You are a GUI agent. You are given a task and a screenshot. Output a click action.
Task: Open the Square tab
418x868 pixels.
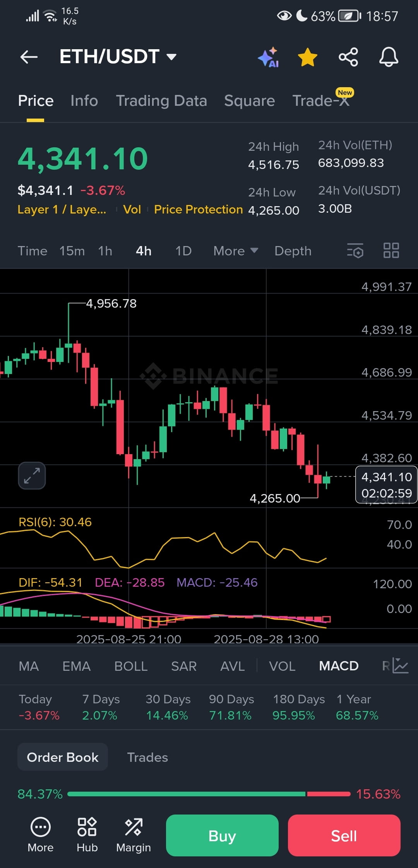250,101
